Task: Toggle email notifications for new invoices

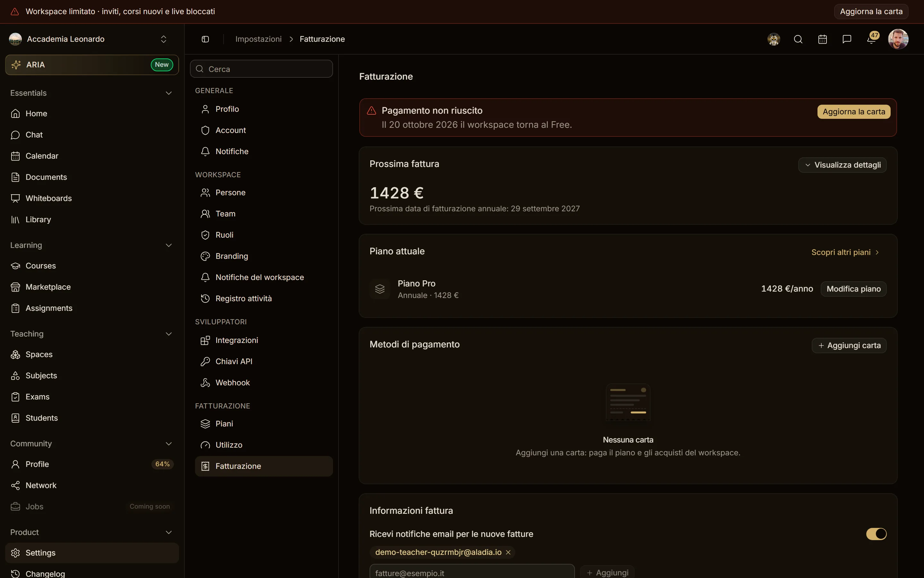Action: (x=876, y=534)
